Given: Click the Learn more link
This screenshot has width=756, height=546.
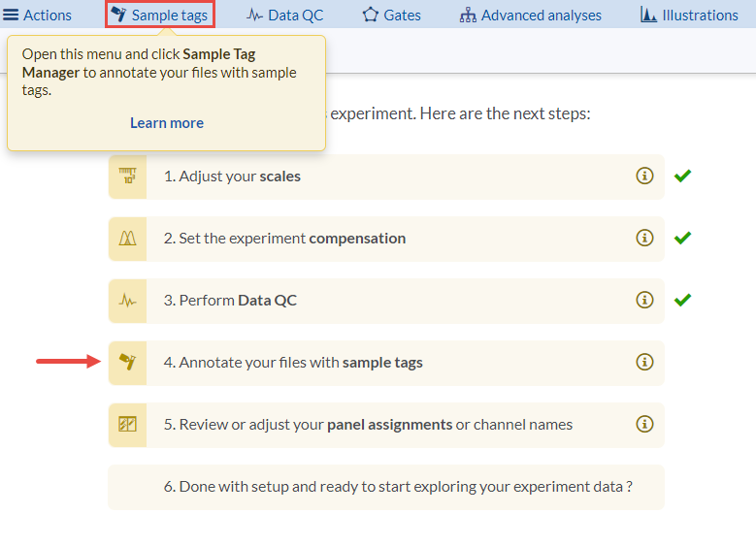Looking at the screenshot, I should click(167, 123).
